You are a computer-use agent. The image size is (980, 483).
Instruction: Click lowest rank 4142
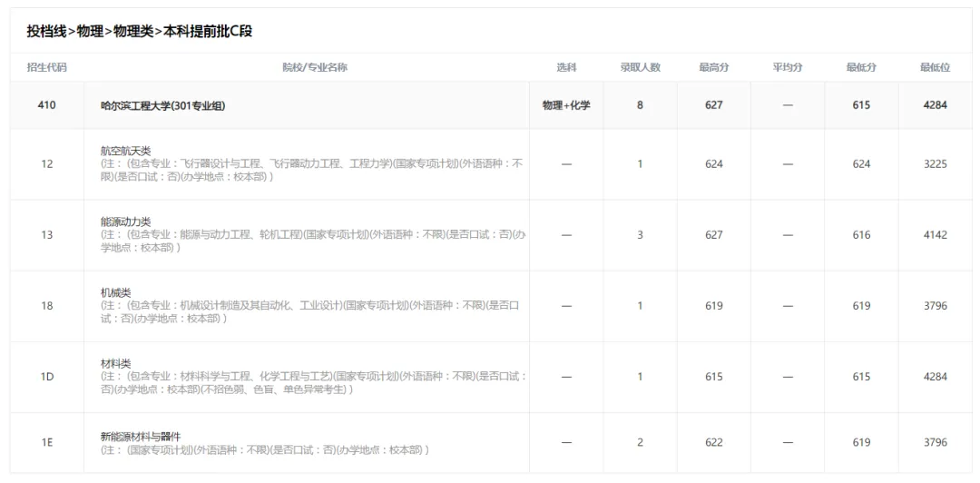[x=935, y=234]
